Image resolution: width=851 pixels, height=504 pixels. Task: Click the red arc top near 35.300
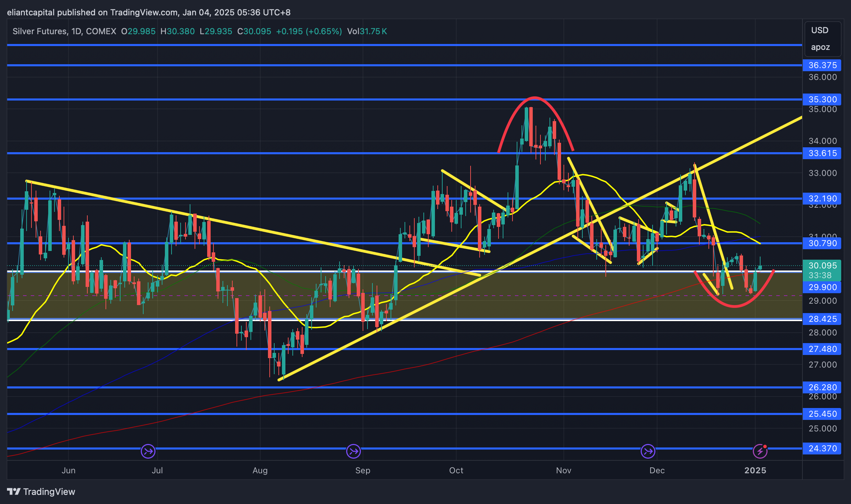click(534, 97)
